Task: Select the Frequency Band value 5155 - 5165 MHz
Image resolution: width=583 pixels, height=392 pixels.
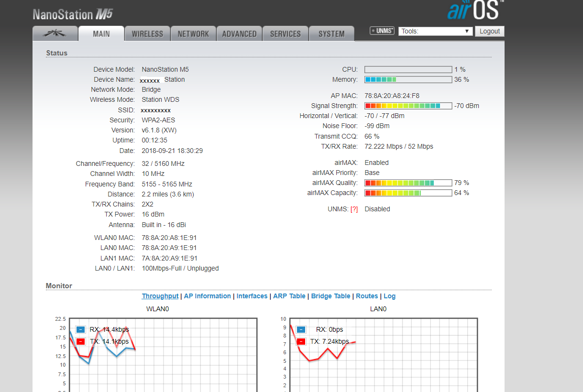Action: [167, 184]
